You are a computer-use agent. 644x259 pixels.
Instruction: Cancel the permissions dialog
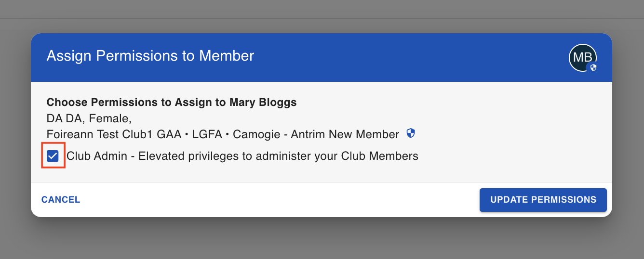[x=61, y=200]
